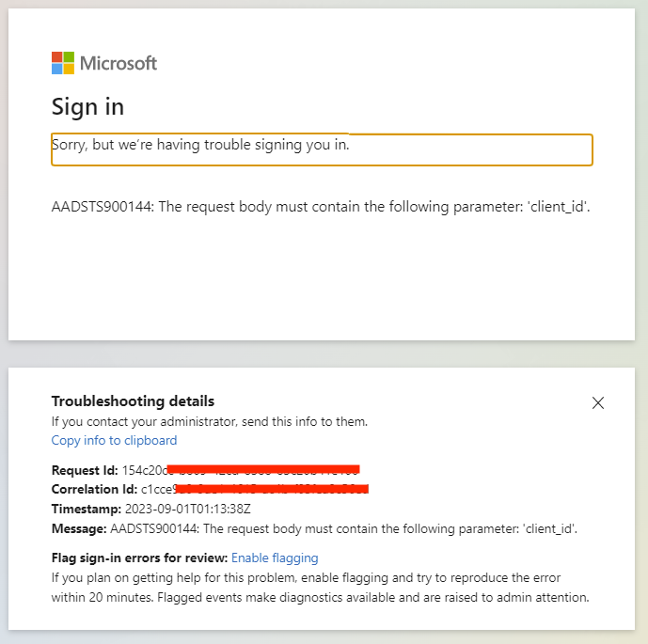648x644 pixels.
Task: Click the Correlation Id label
Action: 94,489
